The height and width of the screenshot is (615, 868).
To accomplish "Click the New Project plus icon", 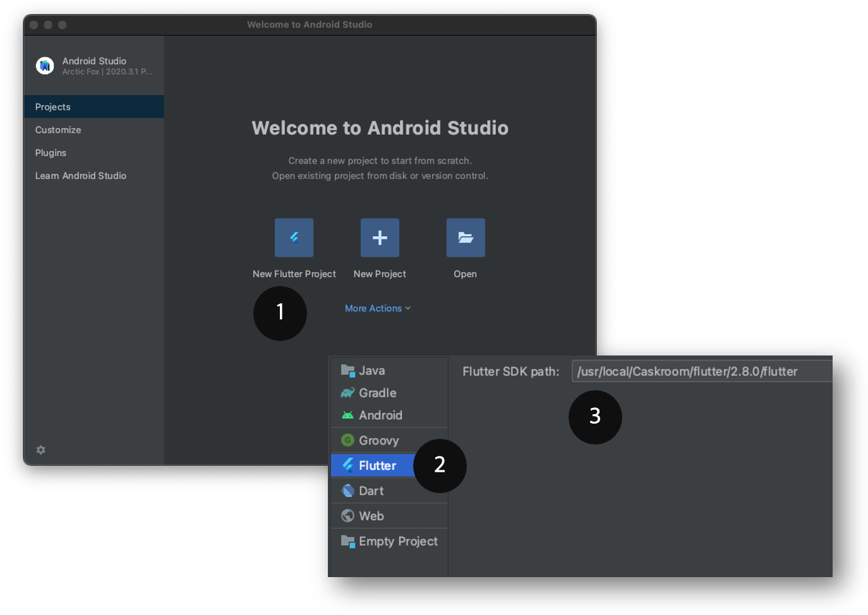I will tap(380, 237).
